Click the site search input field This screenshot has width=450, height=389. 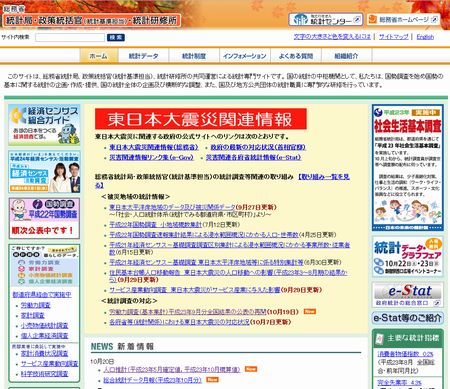(70, 37)
